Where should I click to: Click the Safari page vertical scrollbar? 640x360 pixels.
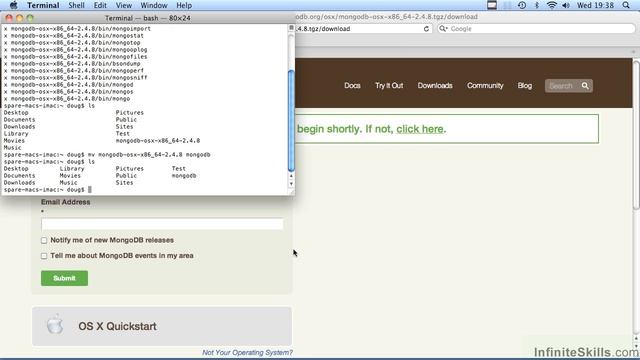point(636,135)
